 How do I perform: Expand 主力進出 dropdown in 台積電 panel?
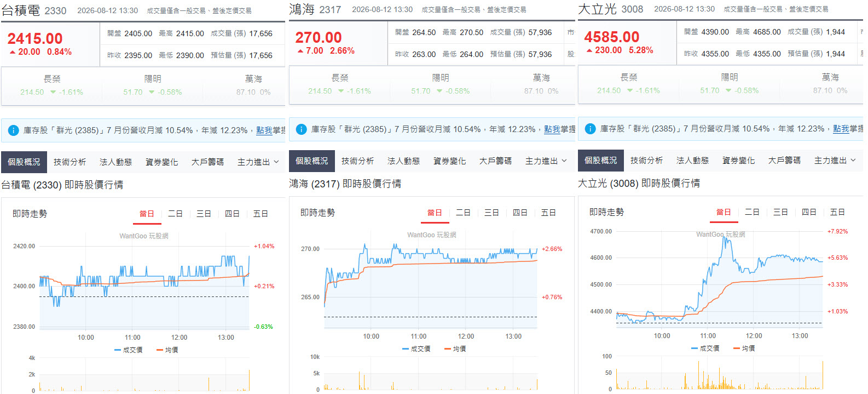pos(258,162)
